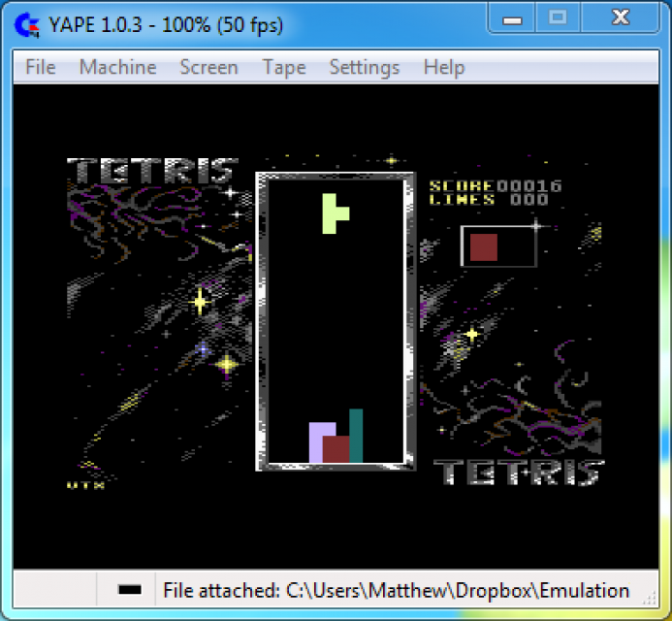Open the File menu
672x621 pixels.
pyautogui.click(x=41, y=67)
